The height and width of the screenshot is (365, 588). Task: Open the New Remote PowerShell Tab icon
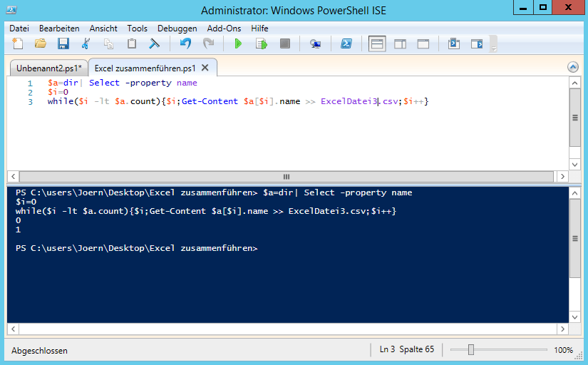click(315, 44)
